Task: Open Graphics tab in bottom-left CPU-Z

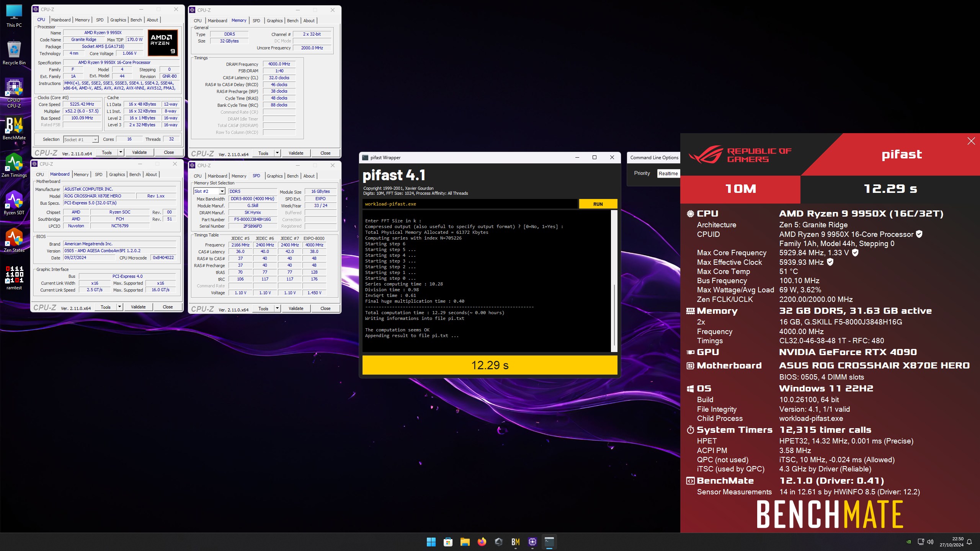Action: click(x=117, y=174)
